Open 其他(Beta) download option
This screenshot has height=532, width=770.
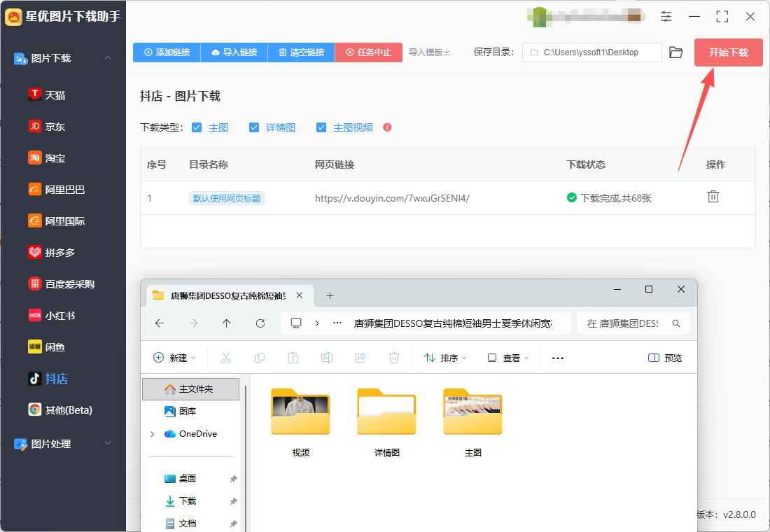[60, 409]
